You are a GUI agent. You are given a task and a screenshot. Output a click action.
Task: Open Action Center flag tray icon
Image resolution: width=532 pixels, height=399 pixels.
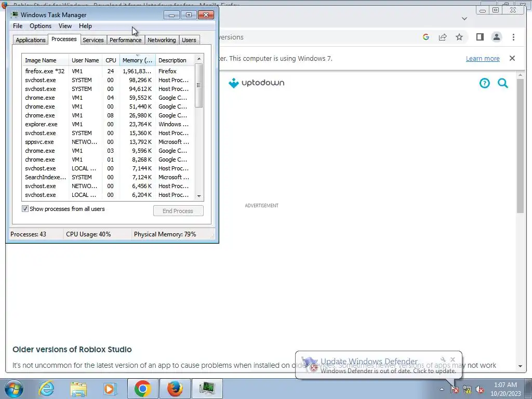(x=455, y=390)
